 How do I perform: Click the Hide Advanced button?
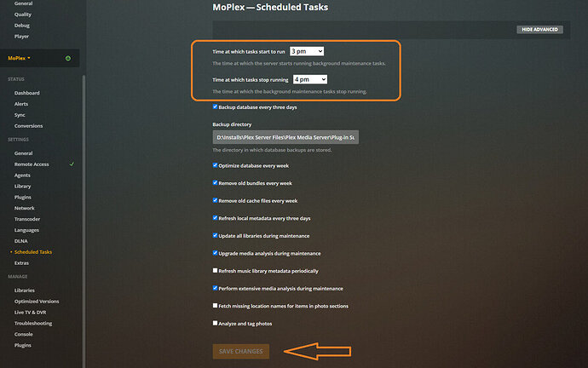click(x=539, y=30)
